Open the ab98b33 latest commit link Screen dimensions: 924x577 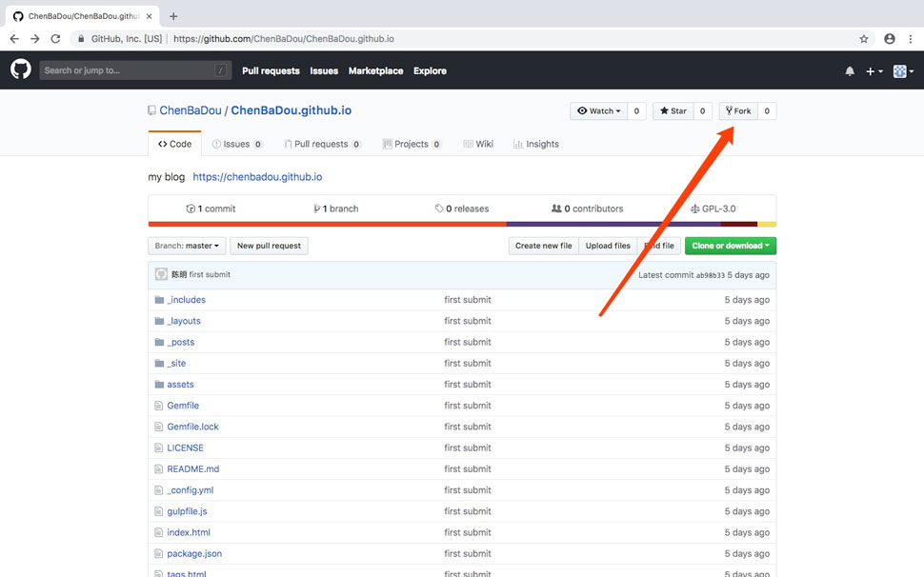pos(711,275)
